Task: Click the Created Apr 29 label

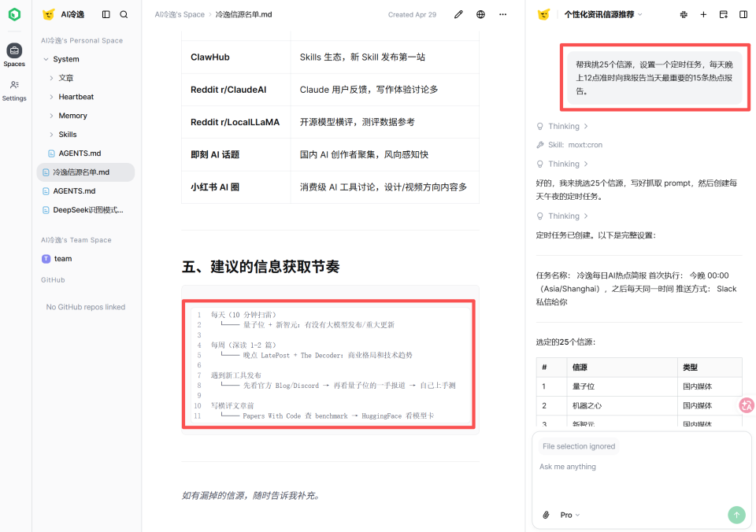Action: coord(412,14)
